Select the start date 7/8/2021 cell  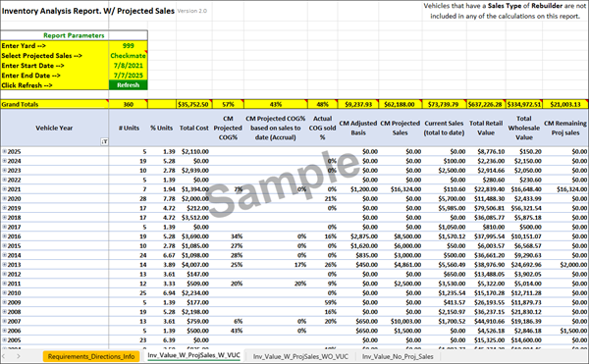pos(128,66)
